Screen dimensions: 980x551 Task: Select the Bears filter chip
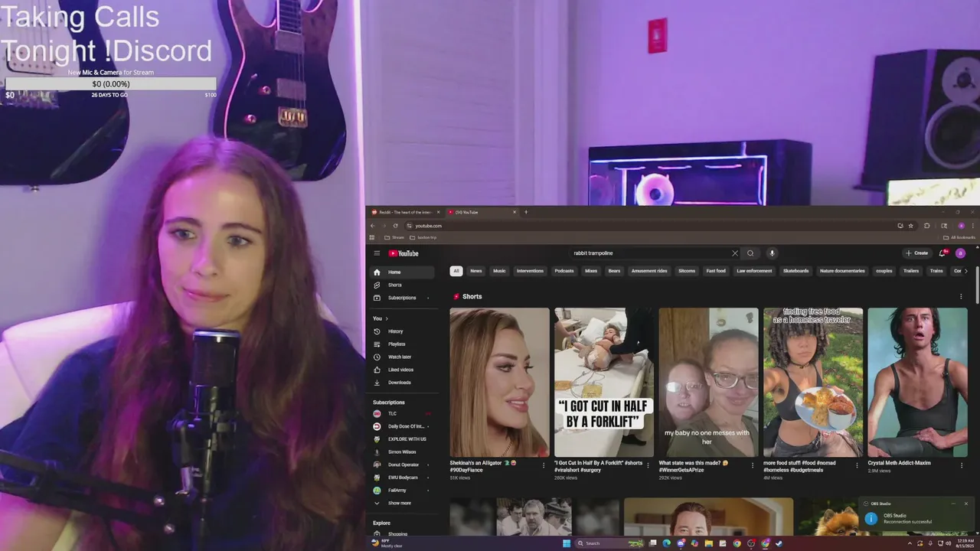point(614,271)
